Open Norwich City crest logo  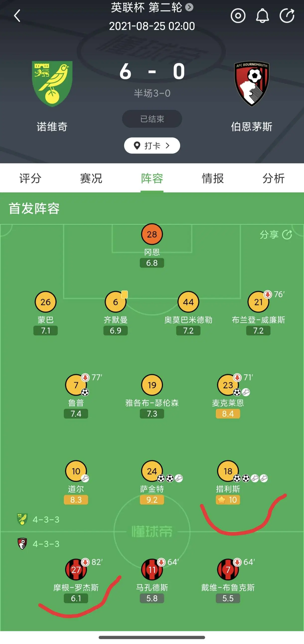click(52, 84)
